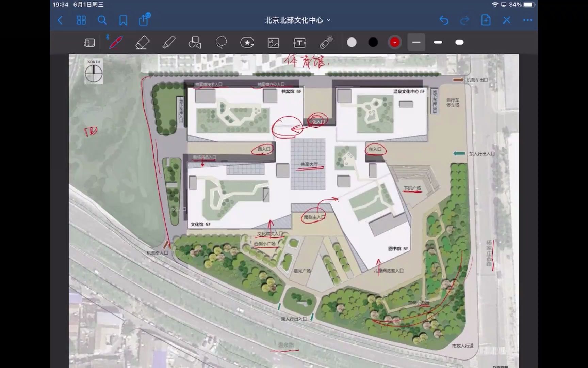Image resolution: width=588 pixels, height=368 pixels.
Task: Tap the 文化馆 5F label
Action: 200,224
